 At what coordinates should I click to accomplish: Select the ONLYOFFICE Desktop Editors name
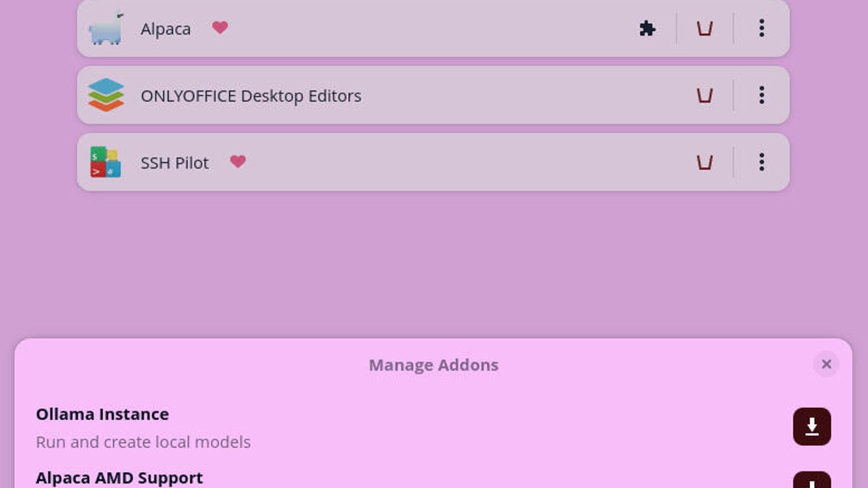(250, 96)
